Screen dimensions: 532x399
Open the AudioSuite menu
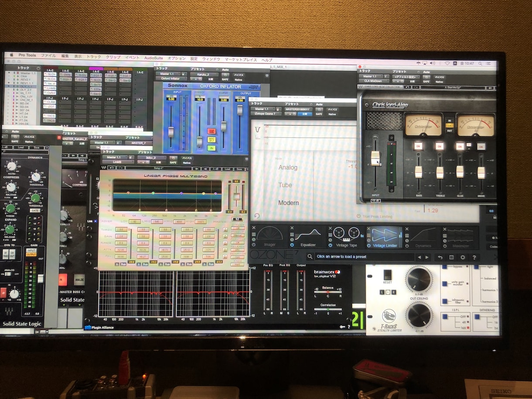[x=153, y=58]
